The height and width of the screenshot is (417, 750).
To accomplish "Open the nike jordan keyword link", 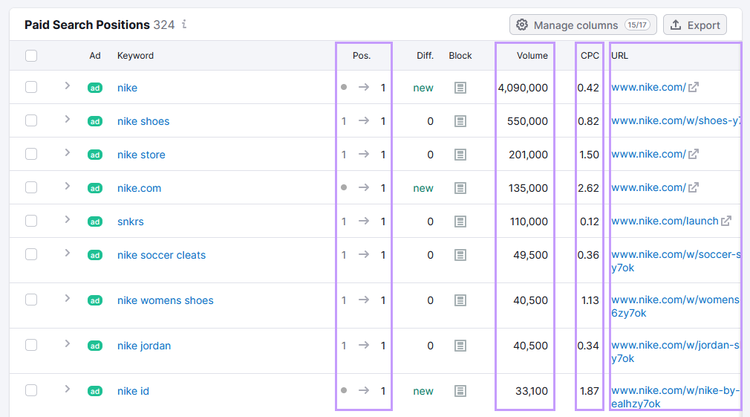I will (x=144, y=346).
